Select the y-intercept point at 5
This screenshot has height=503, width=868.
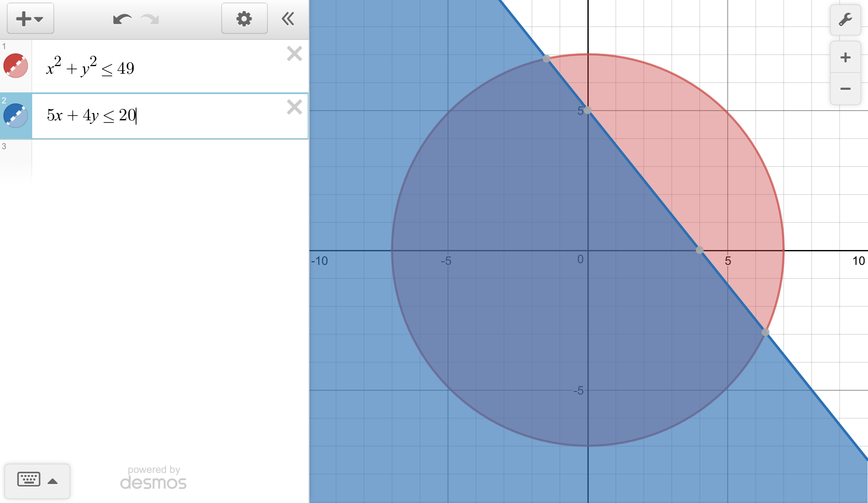coord(588,111)
